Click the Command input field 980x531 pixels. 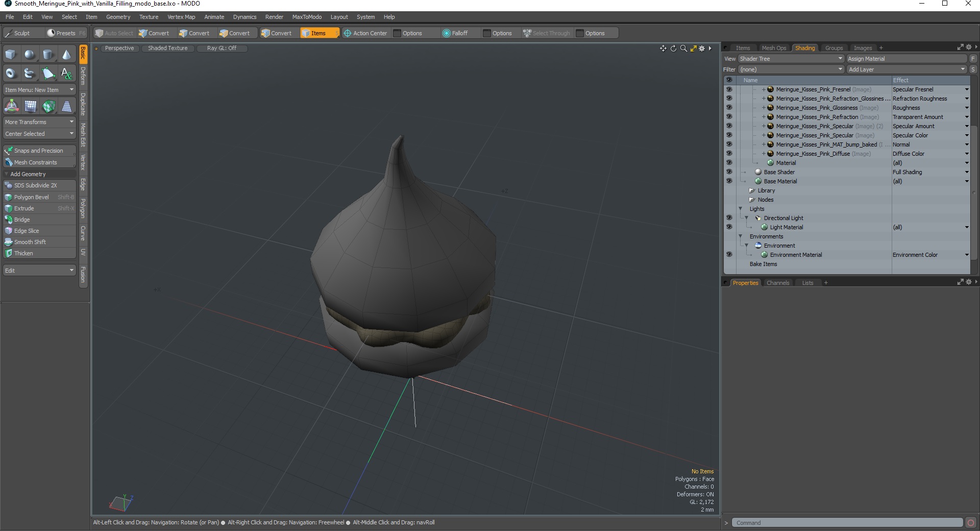tap(847, 522)
